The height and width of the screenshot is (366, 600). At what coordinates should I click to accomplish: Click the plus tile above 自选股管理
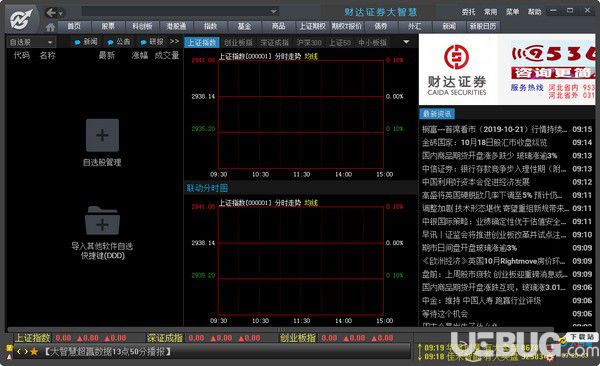(102, 135)
